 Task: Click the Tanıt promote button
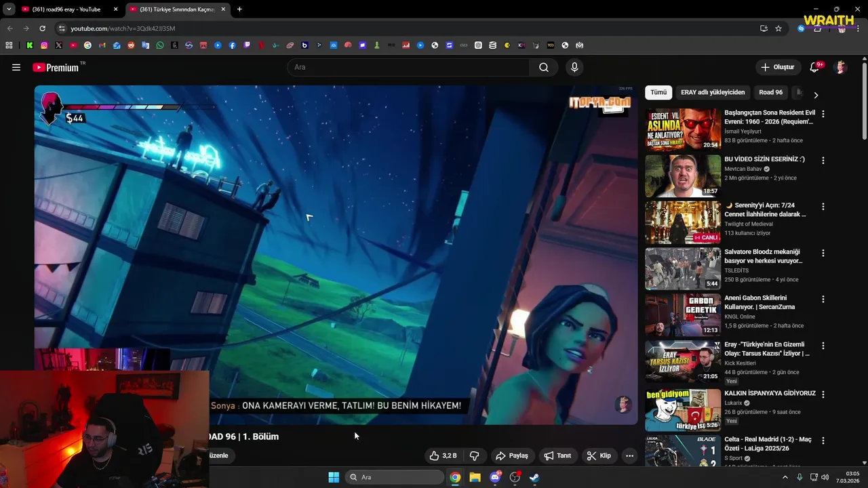tap(557, 455)
